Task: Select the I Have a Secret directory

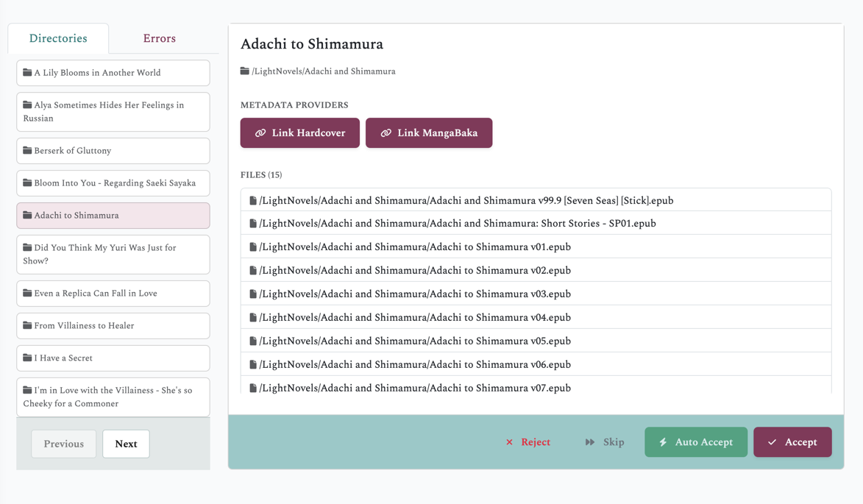Action: (113, 358)
